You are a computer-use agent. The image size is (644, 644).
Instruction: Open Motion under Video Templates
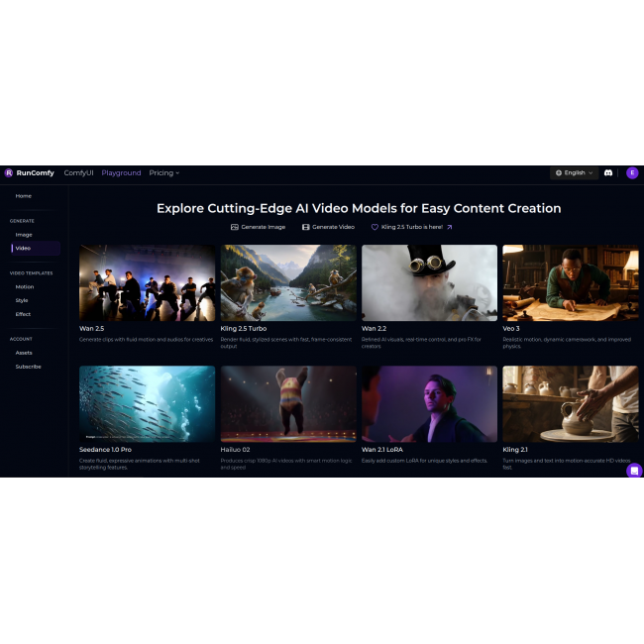click(x=25, y=286)
